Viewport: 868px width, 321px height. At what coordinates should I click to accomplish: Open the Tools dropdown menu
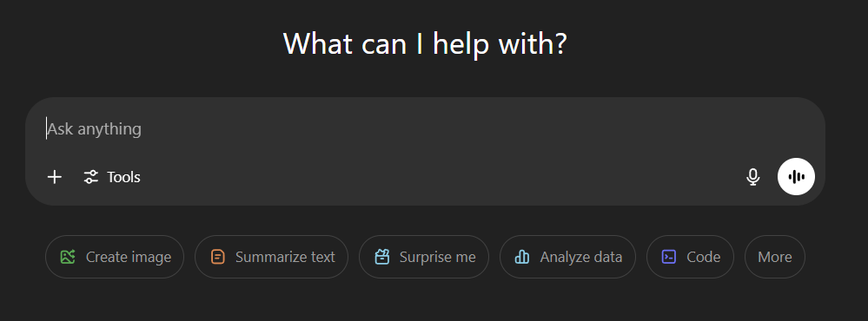(x=112, y=177)
